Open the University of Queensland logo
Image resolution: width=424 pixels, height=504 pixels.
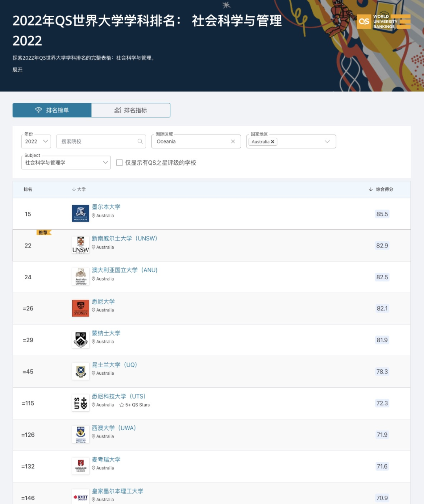point(80,372)
